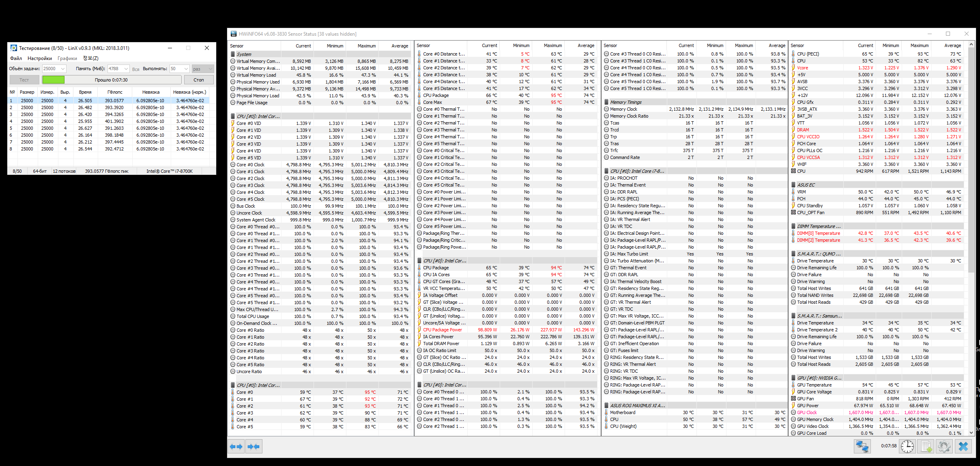Open the Объём задачи 25000 dropdown
The image size is (980, 466).
pos(63,69)
